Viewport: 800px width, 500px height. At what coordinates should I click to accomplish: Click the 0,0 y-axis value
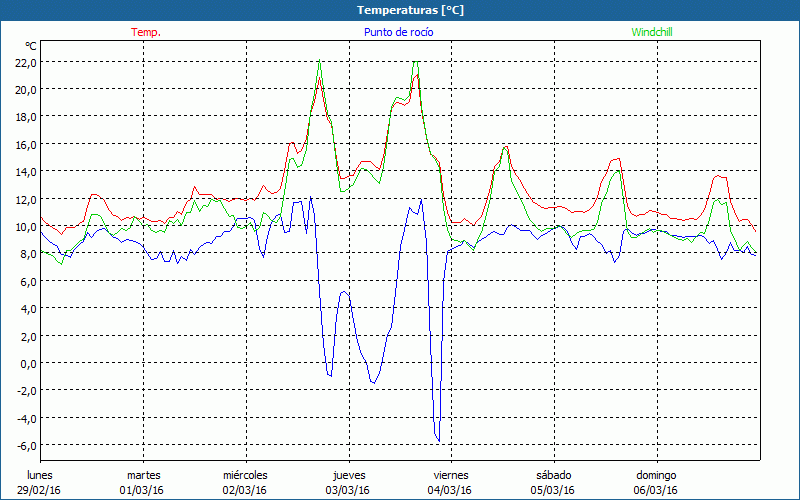26,363
